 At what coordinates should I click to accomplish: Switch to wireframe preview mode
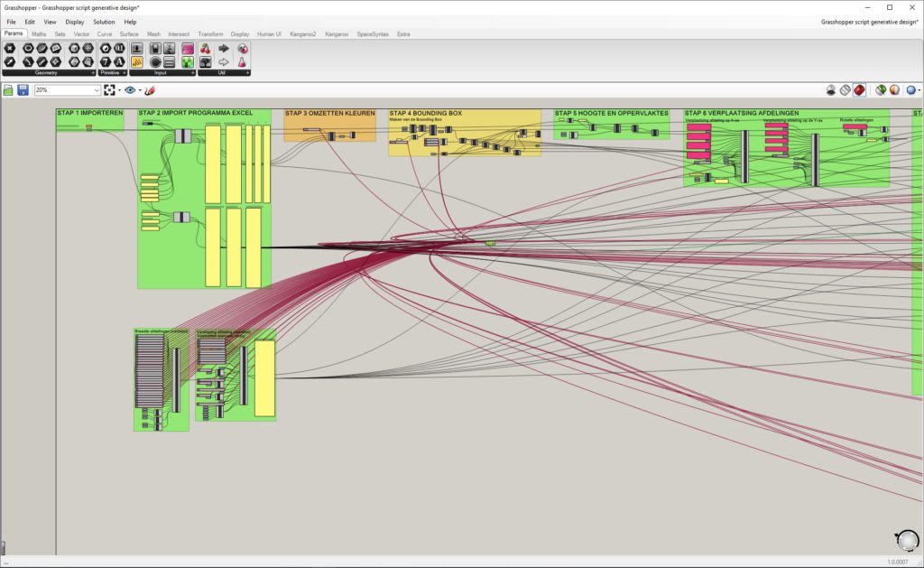pyautogui.click(x=845, y=90)
